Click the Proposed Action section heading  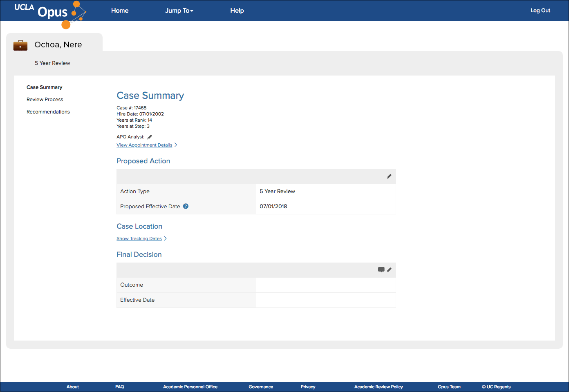(x=143, y=161)
